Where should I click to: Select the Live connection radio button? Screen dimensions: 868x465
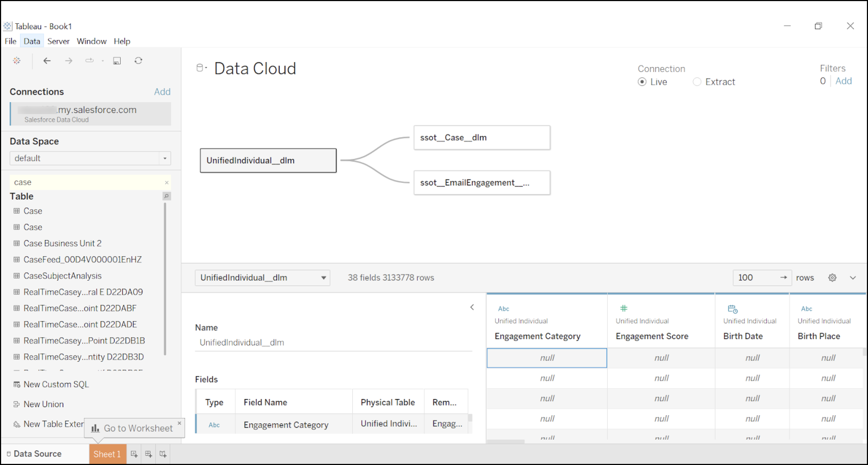[642, 82]
